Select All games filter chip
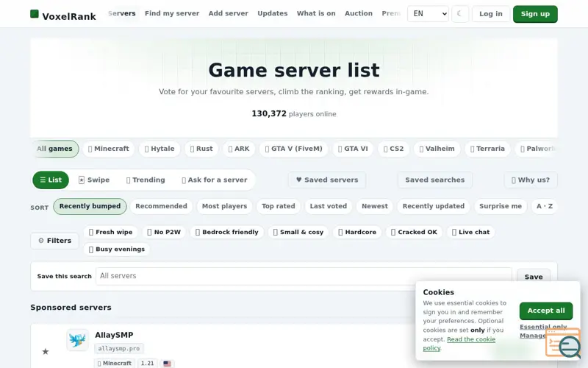Viewport: 588px width, 368px height. click(54, 149)
